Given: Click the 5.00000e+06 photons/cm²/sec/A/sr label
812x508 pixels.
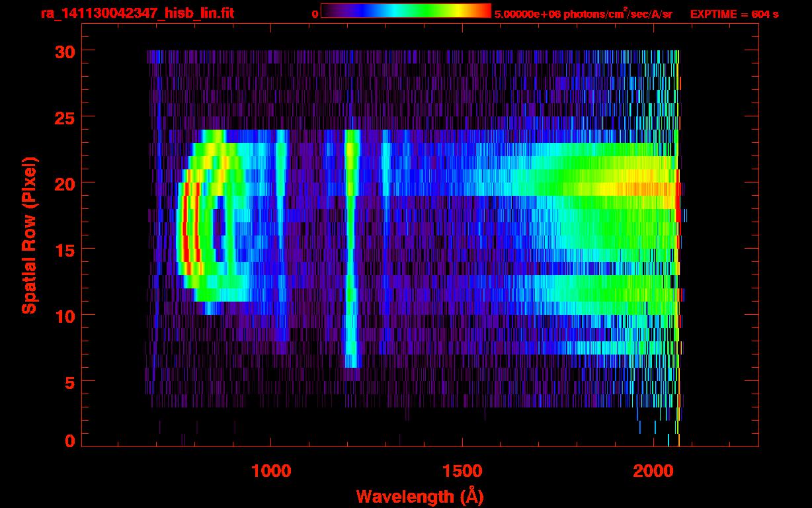Looking at the screenshot, I should pos(583,13).
